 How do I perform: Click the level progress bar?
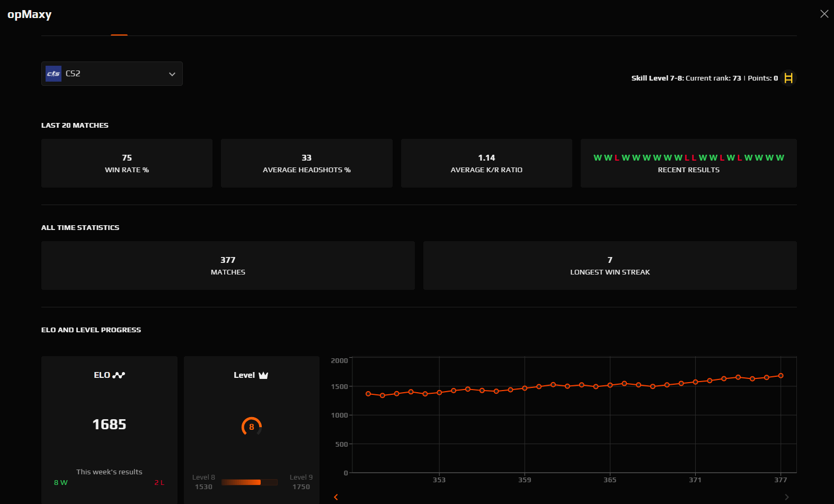pyautogui.click(x=250, y=482)
